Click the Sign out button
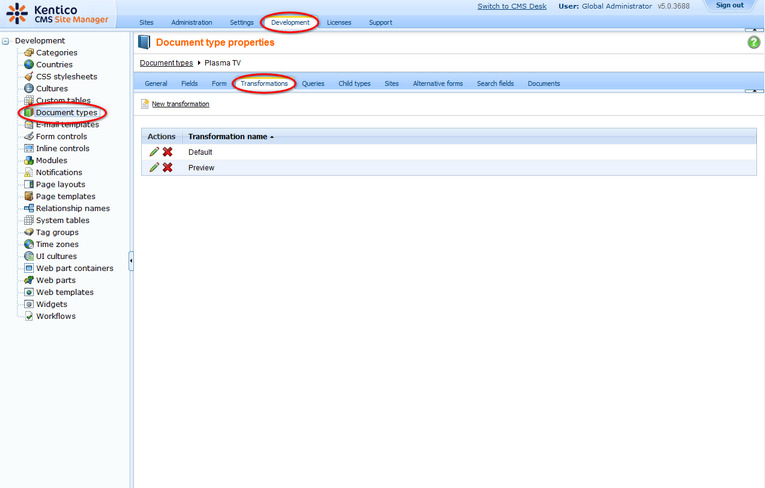This screenshot has height=488, width=765. 729,6
